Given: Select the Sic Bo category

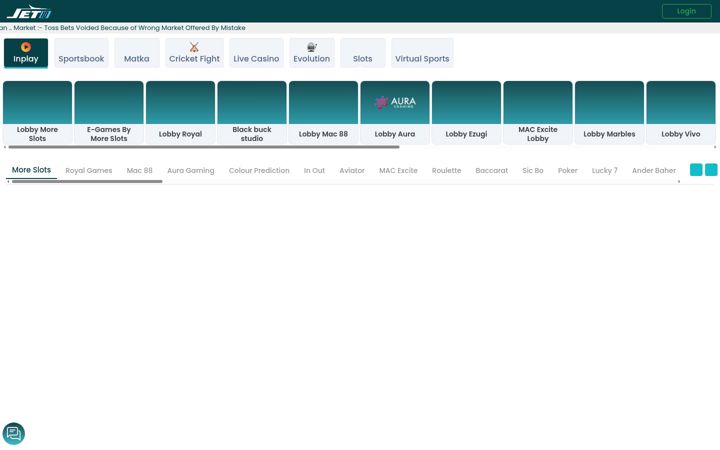Looking at the screenshot, I should (533, 170).
